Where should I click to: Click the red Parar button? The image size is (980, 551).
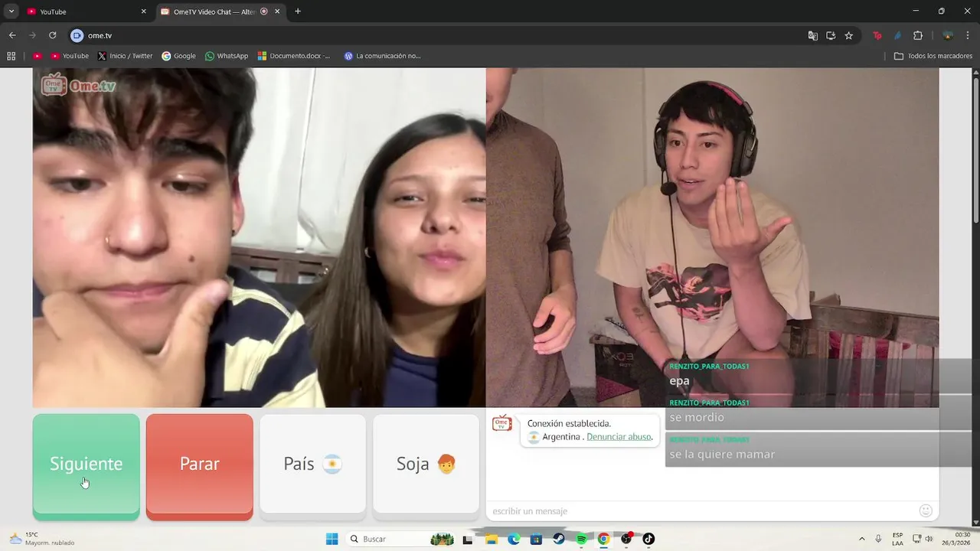[199, 467]
